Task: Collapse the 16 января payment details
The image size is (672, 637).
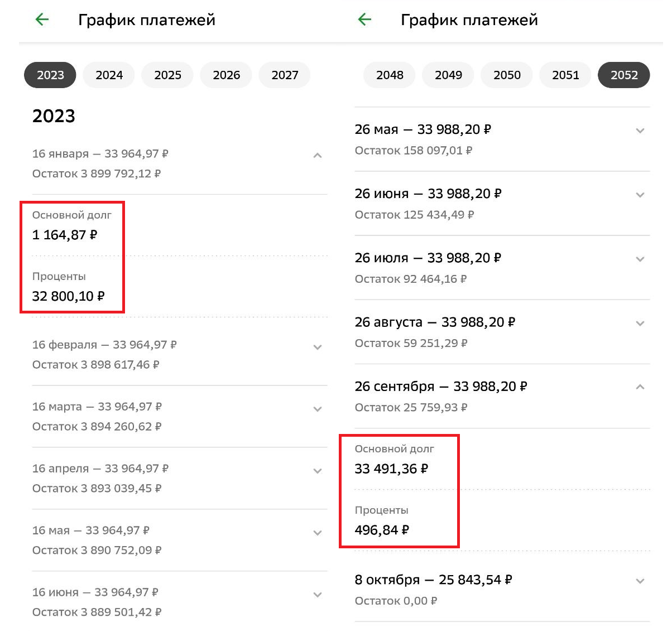Action: (318, 156)
